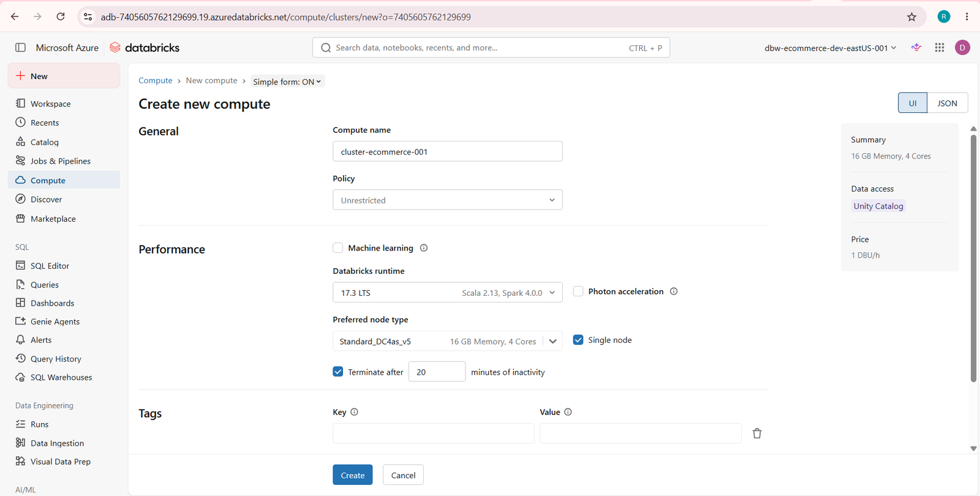Image resolution: width=980 pixels, height=496 pixels.
Task: Switch to the JSON view tab
Action: [947, 103]
